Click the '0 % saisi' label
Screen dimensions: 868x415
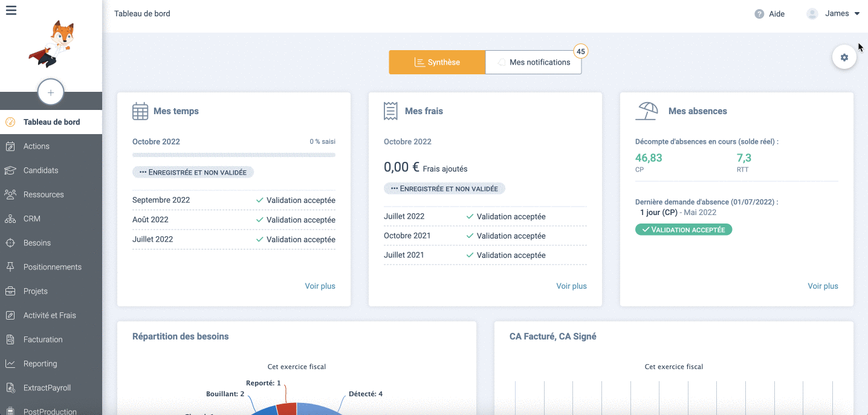(x=323, y=142)
